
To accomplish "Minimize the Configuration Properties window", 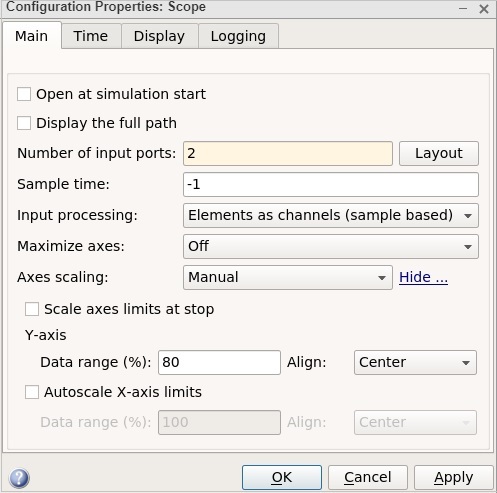I will pos(463,9).
